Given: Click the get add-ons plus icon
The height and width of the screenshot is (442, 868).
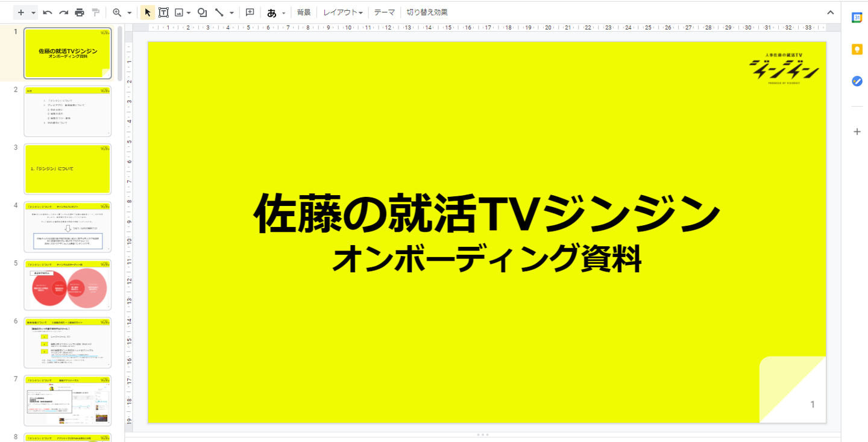Looking at the screenshot, I should (x=857, y=132).
